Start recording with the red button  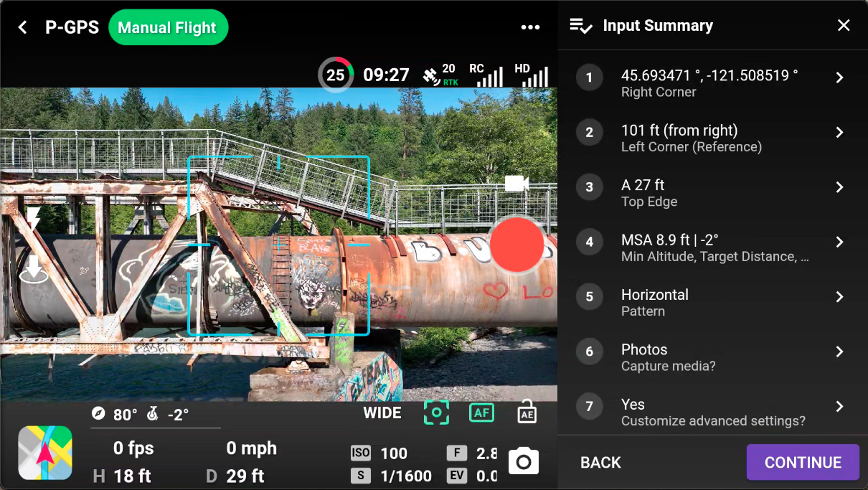tap(516, 245)
